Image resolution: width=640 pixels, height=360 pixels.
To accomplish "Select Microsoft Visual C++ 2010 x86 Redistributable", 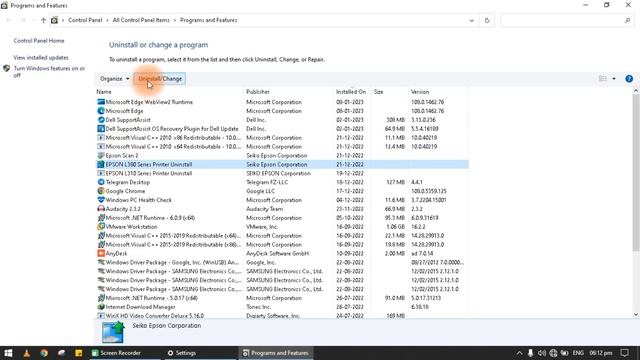I will 282,138.
